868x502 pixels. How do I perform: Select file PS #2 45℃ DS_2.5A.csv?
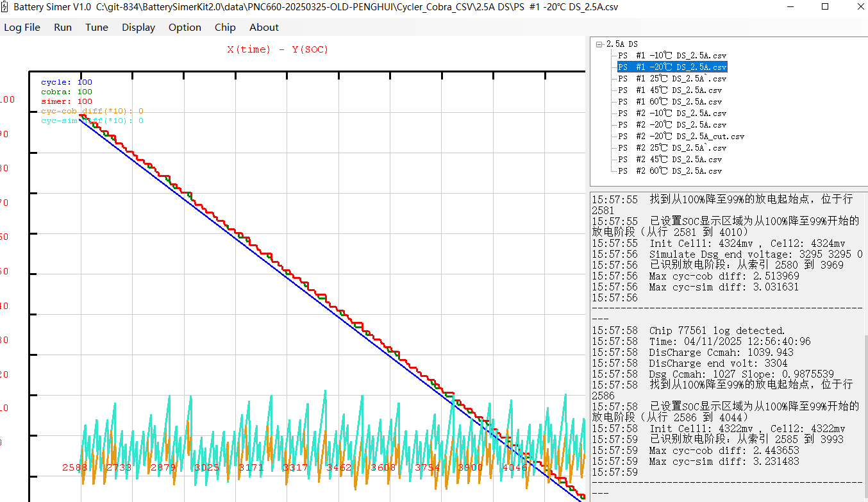670,159
